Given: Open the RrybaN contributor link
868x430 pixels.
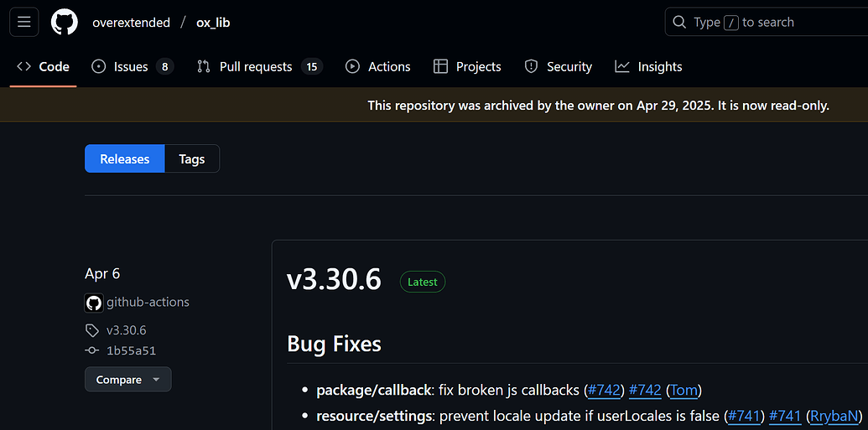Looking at the screenshot, I should (x=834, y=416).
